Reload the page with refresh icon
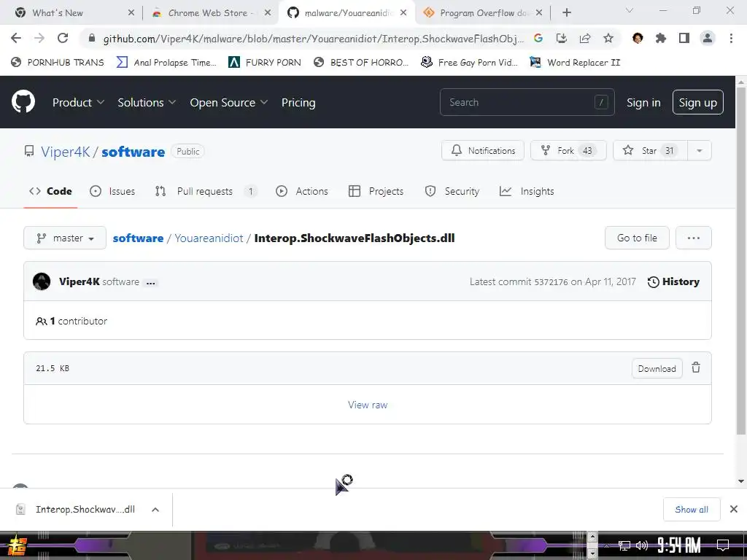 63,38
